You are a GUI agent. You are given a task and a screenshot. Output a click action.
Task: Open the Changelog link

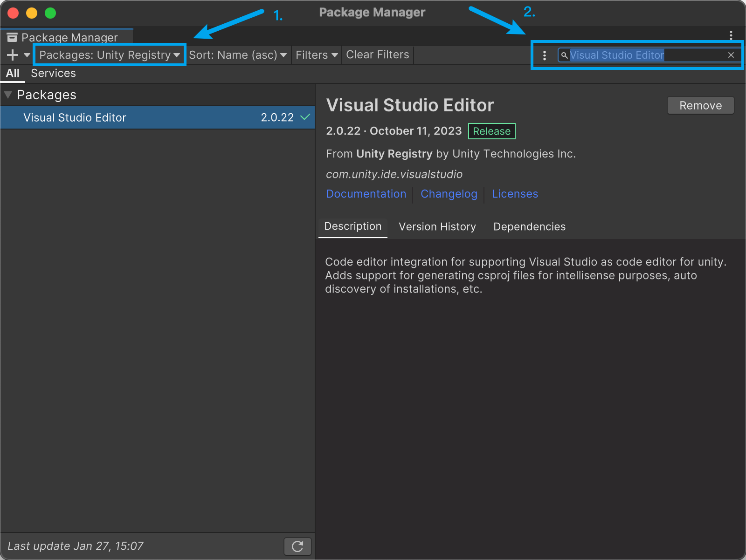click(449, 194)
